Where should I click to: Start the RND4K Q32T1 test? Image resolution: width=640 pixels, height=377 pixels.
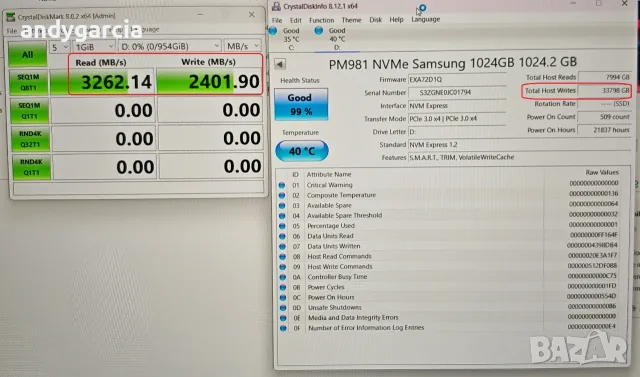tap(30, 139)
